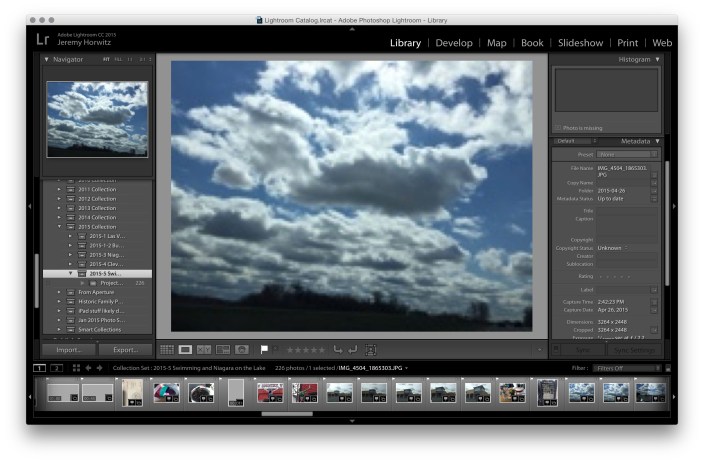The image size is (704, 462).
Task: Select the 2015-1 Las Vegas collection
Action: tap(104, 236)
